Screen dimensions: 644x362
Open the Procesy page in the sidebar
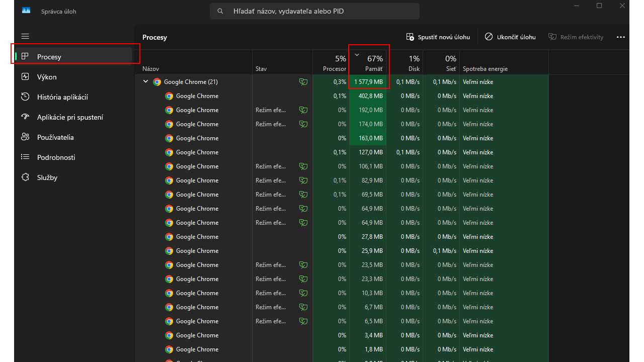(x=74, y=57)
